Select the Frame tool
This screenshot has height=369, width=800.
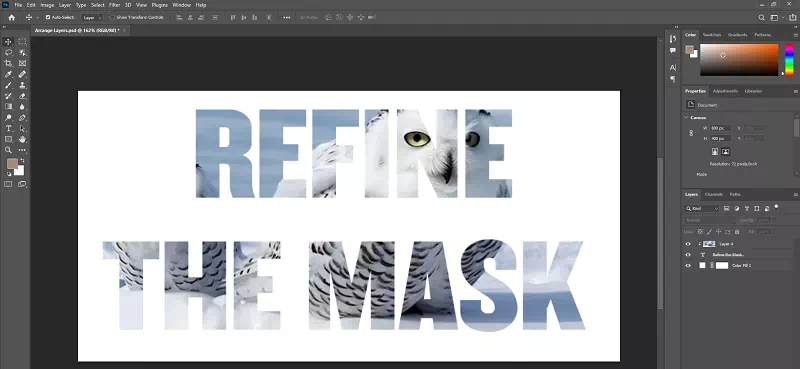pos(22,63)
